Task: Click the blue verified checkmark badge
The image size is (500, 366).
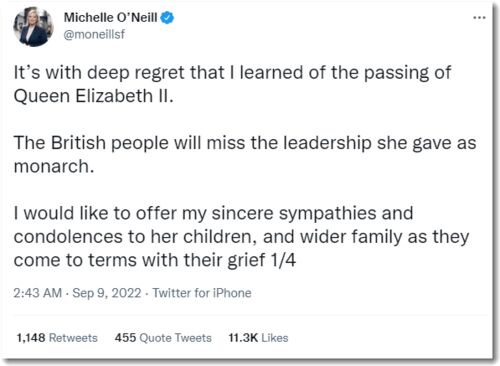Action: 167,18
